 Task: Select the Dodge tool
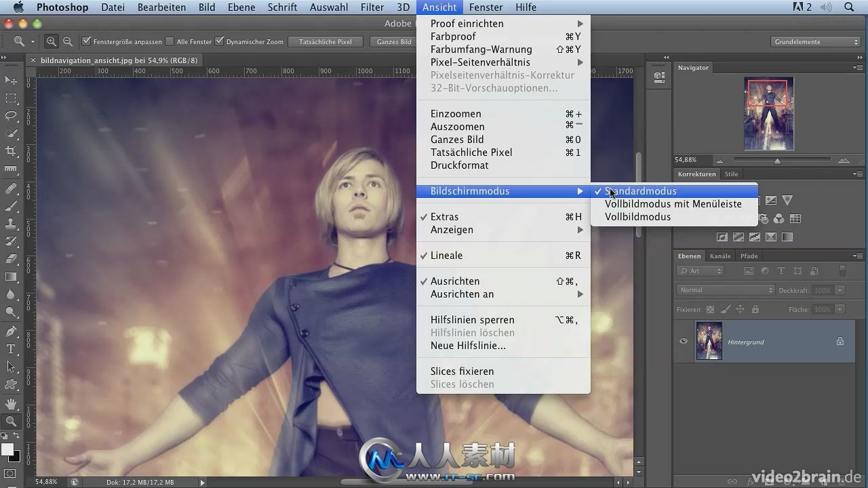point(11,312)
